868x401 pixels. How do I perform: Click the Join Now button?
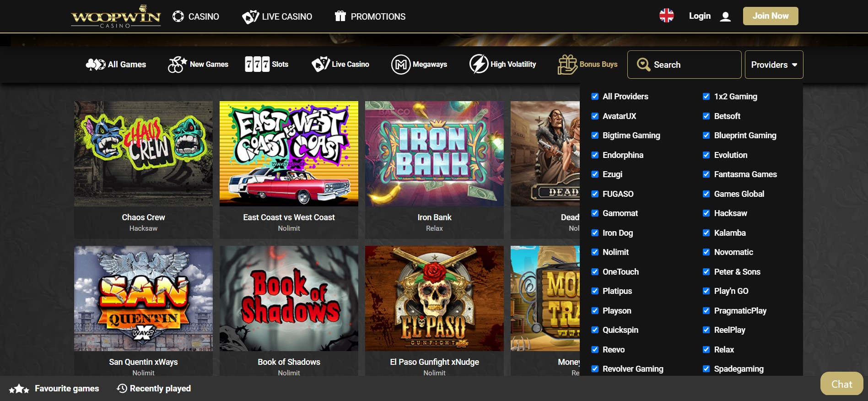pos(771,16)
